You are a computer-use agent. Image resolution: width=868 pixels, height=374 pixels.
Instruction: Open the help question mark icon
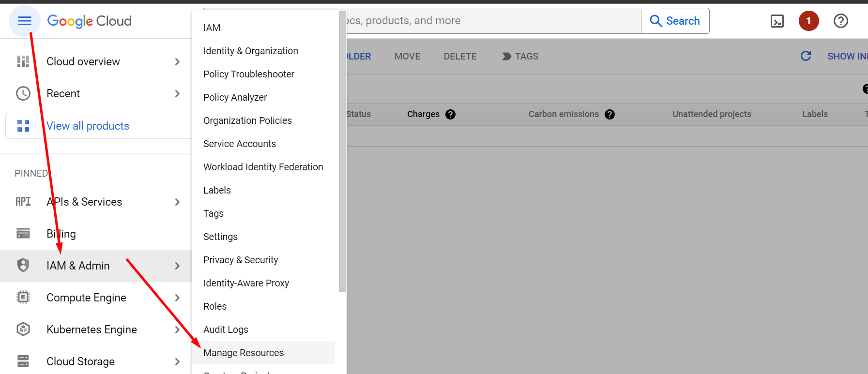click(840, 21)
